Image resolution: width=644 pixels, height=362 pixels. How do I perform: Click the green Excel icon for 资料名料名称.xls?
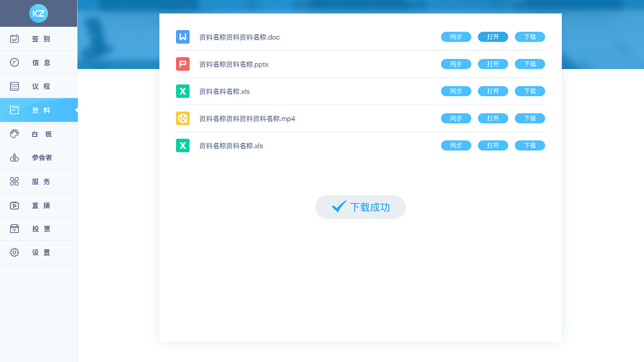(x=183, y=92)
